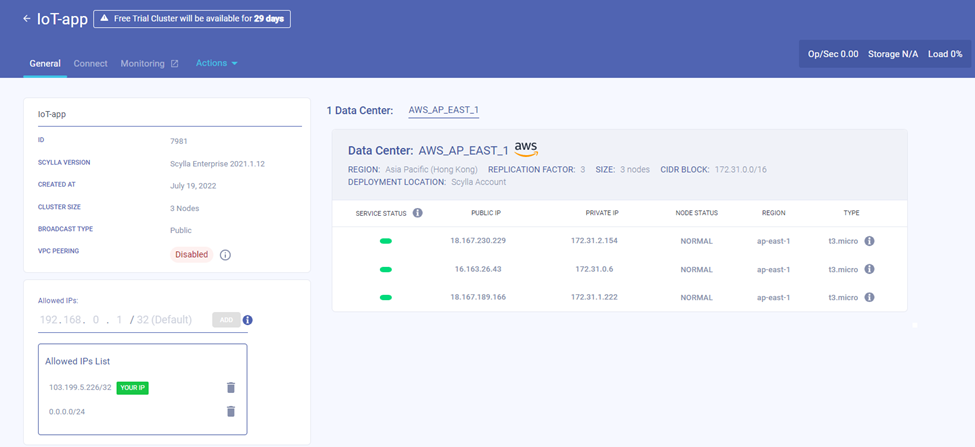Go back using the arrow beside IoT-app
Image resolution: width=975 pixels, height=447 pixels.
[27, 19]
